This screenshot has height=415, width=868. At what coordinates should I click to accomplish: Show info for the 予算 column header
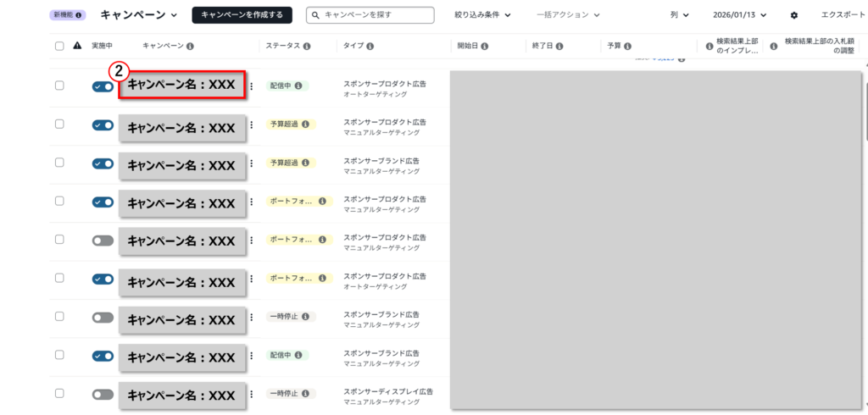(628, 47)
